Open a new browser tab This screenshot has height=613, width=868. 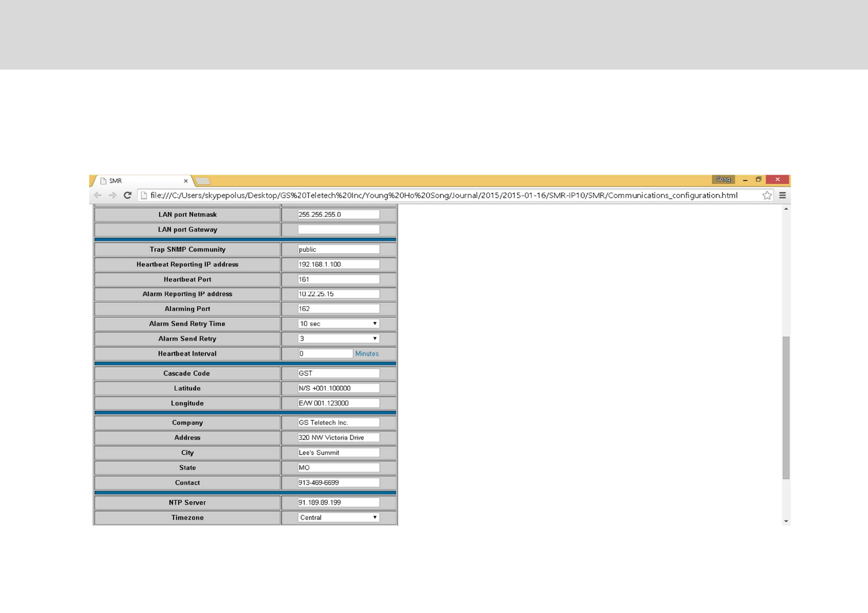coord(203,181)
